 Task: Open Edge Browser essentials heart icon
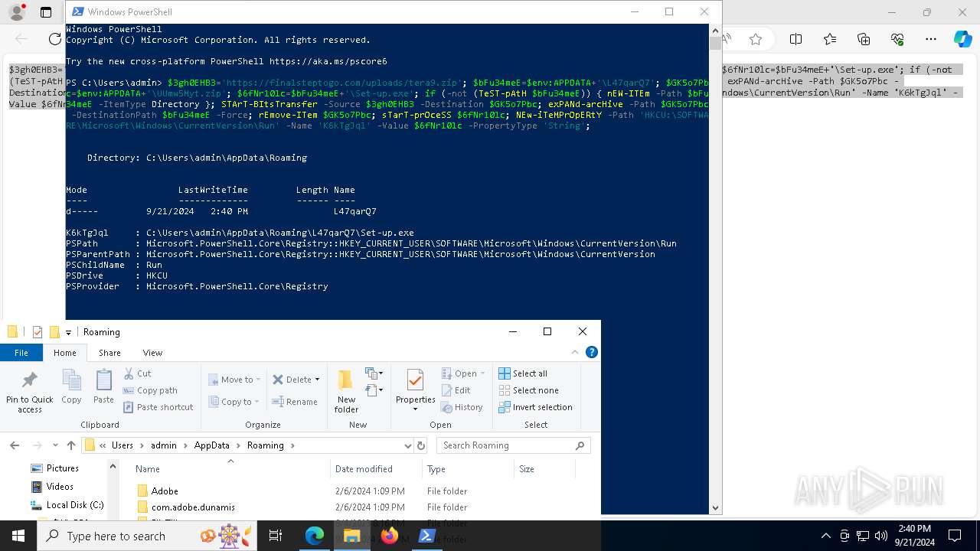(x=897, y=39)
